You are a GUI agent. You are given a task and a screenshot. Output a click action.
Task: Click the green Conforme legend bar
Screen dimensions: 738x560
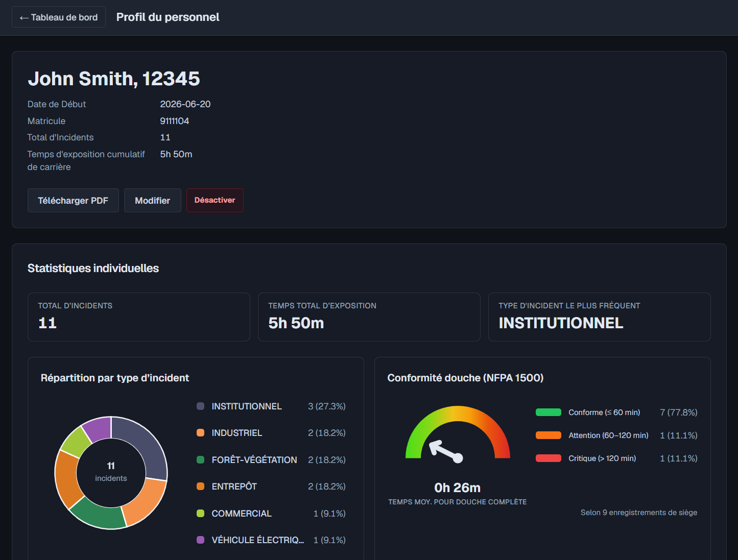(549, 412)
